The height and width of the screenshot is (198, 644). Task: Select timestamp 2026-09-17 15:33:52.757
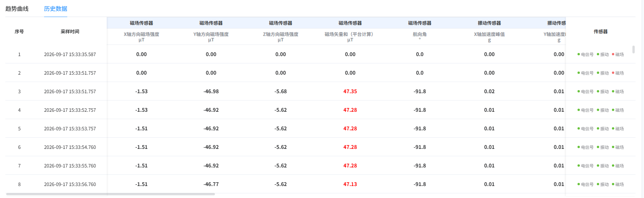(x=70, y=110)
